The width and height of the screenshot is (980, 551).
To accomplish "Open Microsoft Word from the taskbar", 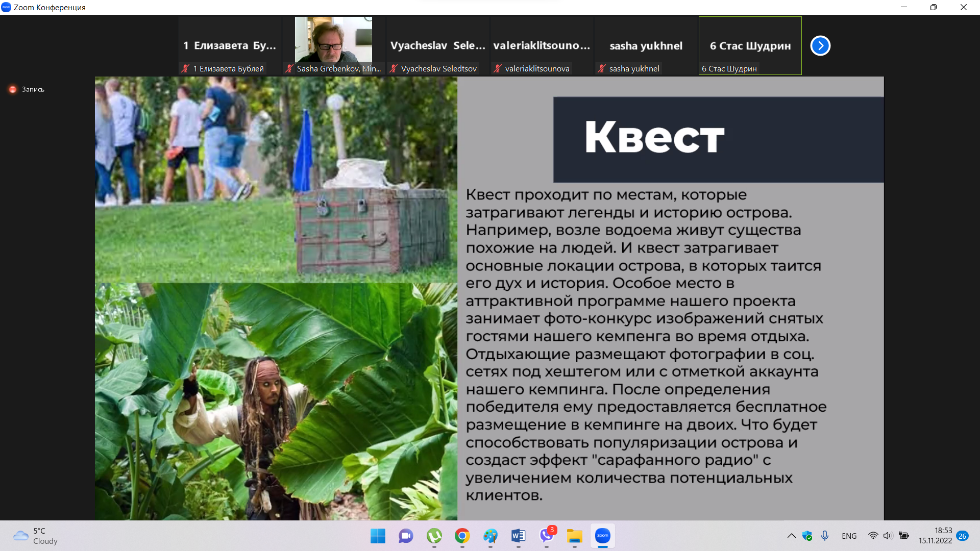I will pyautogui.click(x=518, y=536).
